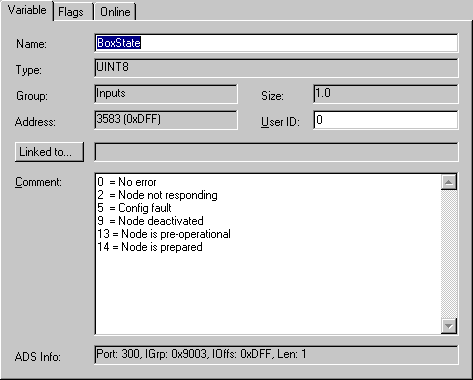Click the Address: label
Image resolution: width=473 pixels, height=380 pixels.
pyautogui.click(x=35, y=122)
